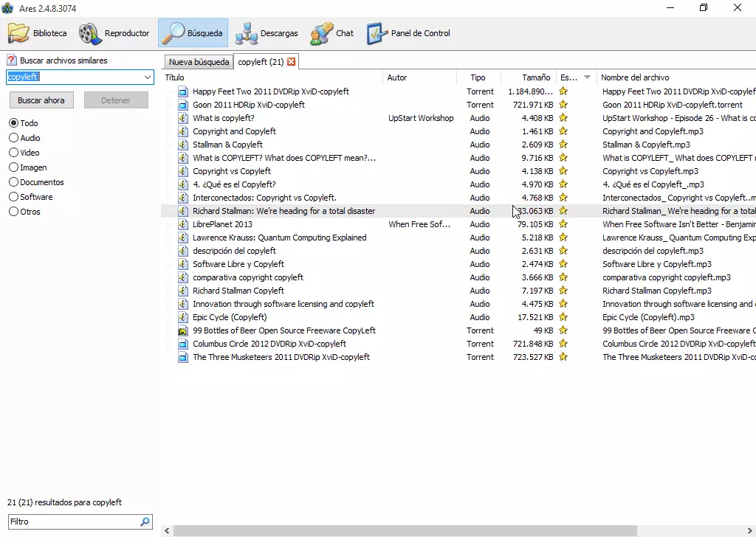The height and width of the screenshot is (537, 756).
Task: Open the Descargas downloads section
Action: coord(267,33)
